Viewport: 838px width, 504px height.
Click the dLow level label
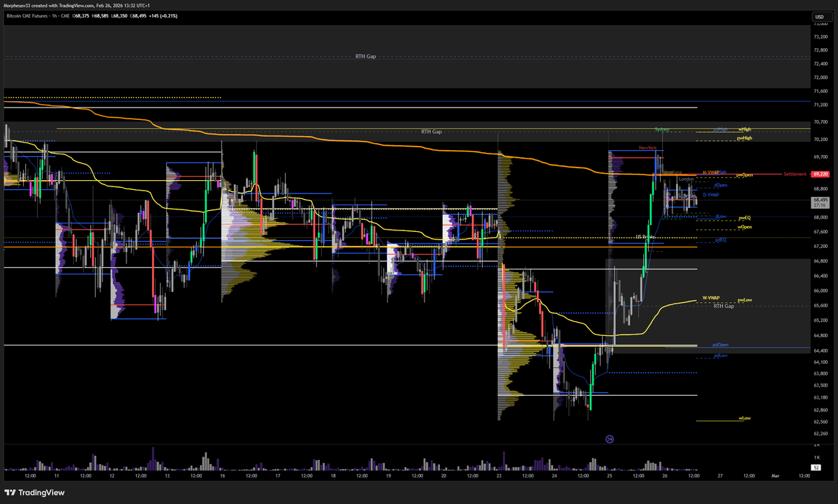[721, 216]
